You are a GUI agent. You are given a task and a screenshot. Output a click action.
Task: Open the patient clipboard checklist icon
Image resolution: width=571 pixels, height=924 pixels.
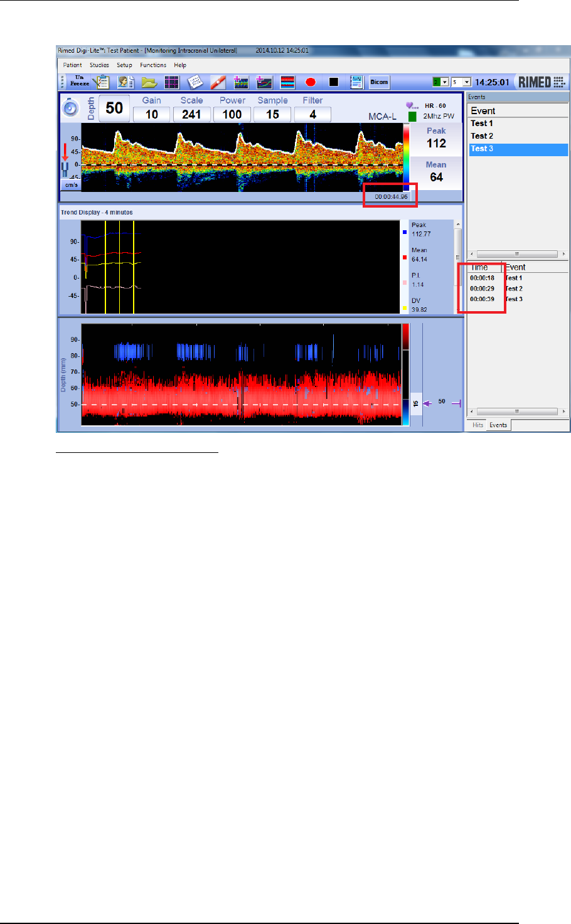click(x=100, y=82)
